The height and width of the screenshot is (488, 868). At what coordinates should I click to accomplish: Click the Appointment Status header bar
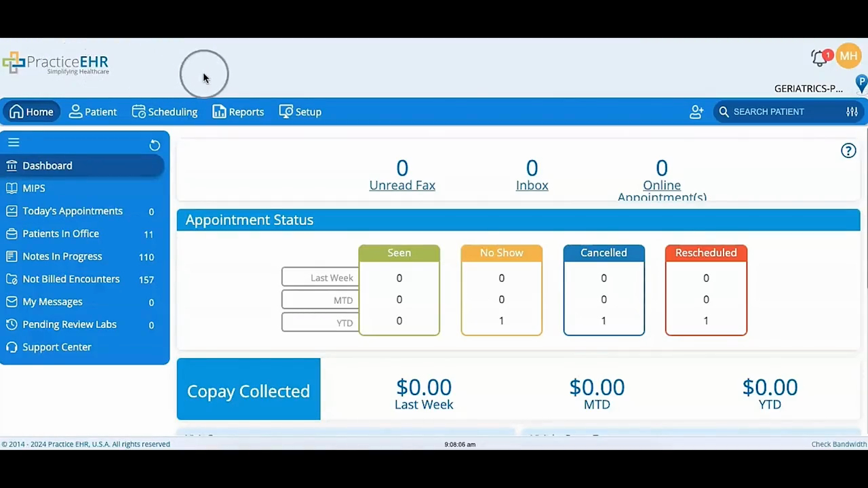point(518,220)
